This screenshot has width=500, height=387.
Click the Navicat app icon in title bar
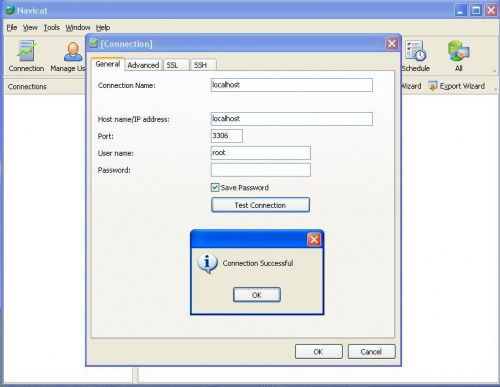pyautogui.click(x=10, y=10)
